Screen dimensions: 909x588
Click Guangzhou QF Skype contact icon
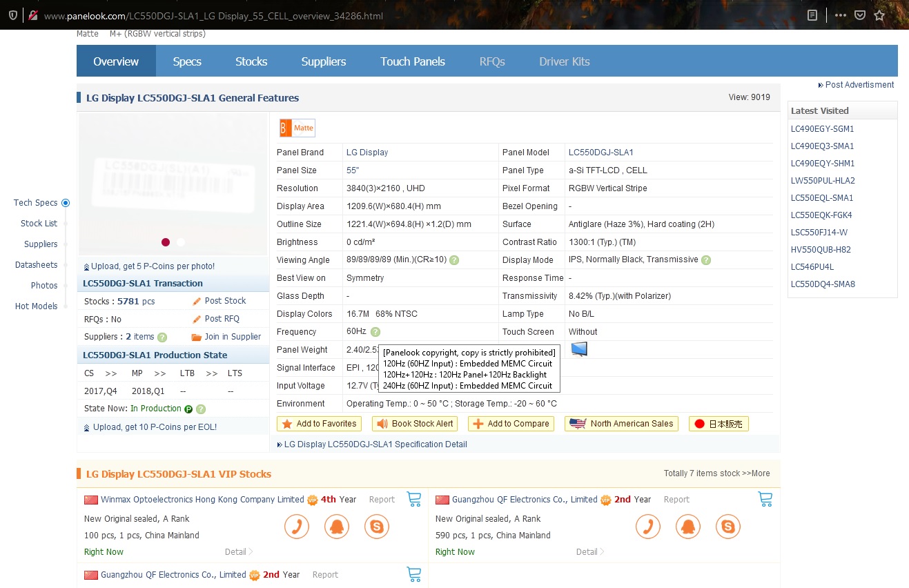pyautogui.click(x=728, y=527)
